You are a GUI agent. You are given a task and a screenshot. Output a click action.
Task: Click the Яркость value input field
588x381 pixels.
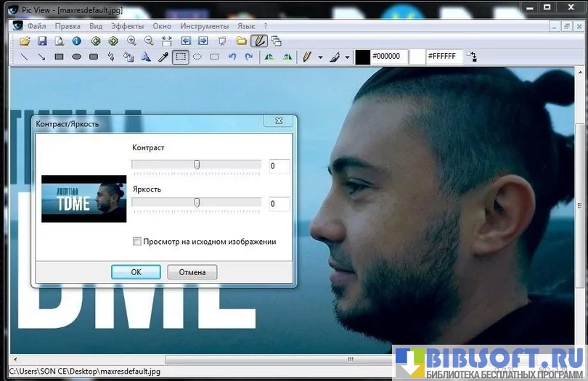pyautogui.click(x=279, y=204)
